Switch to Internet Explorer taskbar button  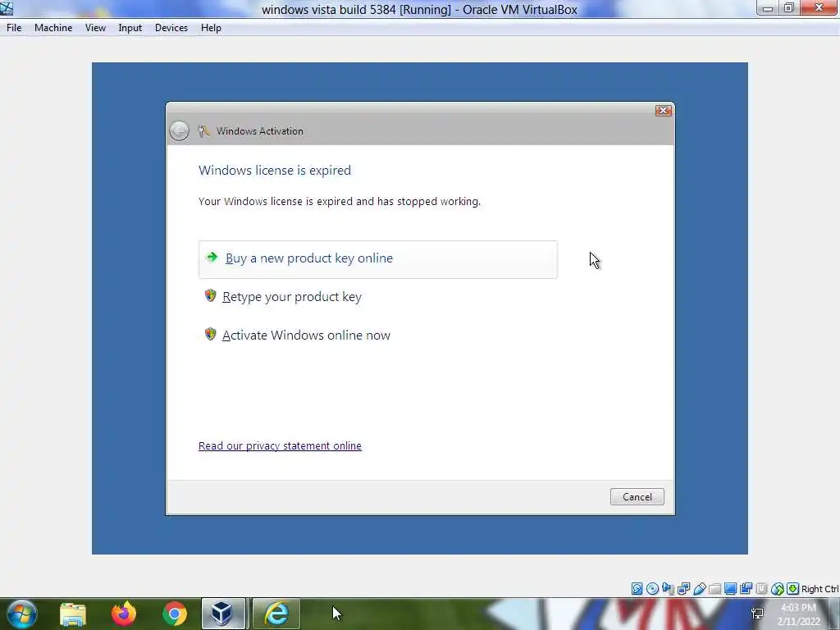(276, 614)
